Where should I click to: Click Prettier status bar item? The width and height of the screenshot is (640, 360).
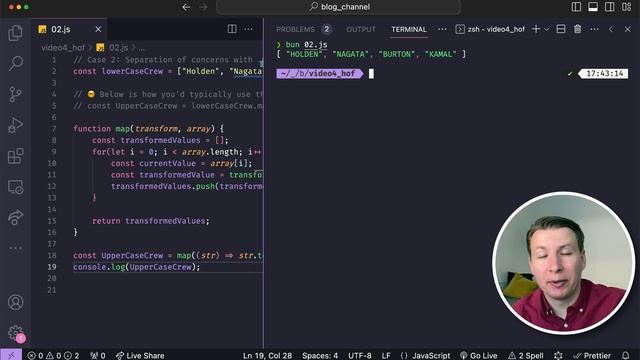pos(592,356)
